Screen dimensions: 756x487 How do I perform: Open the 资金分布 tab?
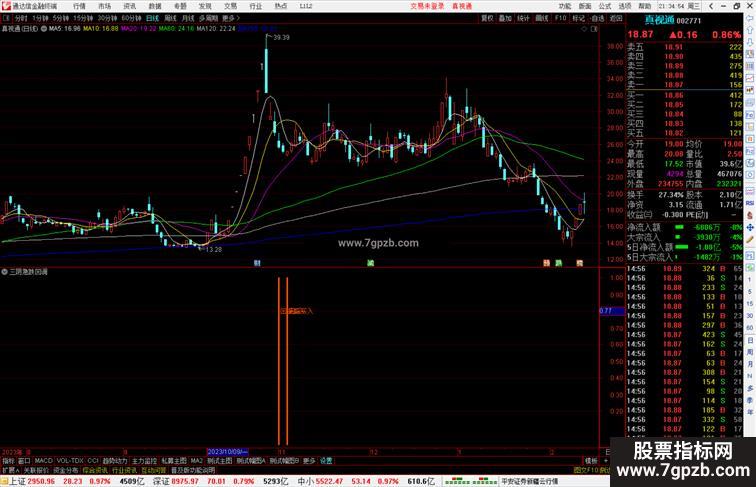(66, 470)
